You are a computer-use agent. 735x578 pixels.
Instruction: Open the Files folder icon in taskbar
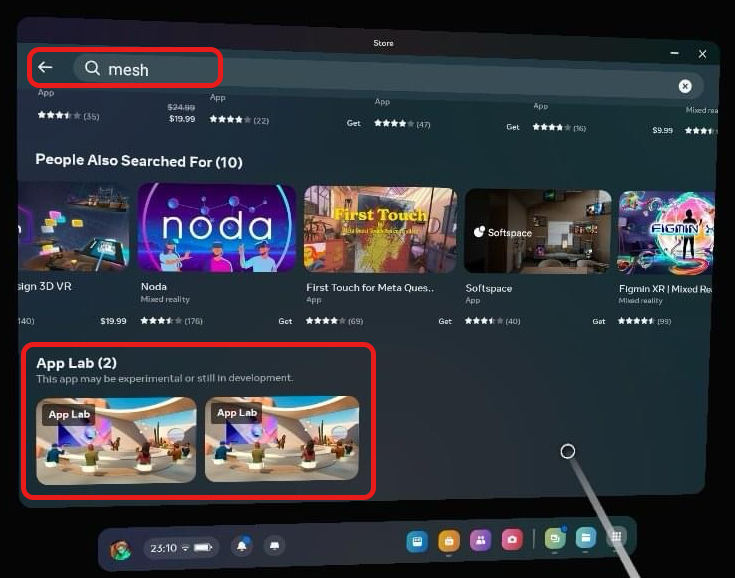(x=586, y=538)
